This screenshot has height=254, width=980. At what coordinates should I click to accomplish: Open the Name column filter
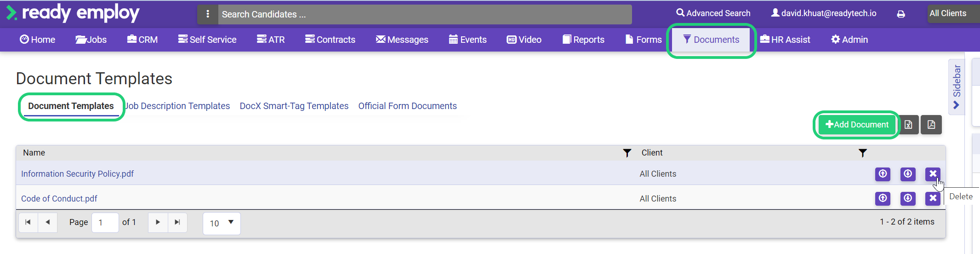[x=627, y=153]
